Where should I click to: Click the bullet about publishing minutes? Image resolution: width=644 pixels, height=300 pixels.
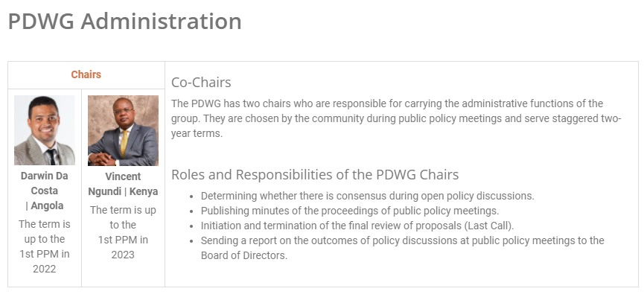coord(349,211)
